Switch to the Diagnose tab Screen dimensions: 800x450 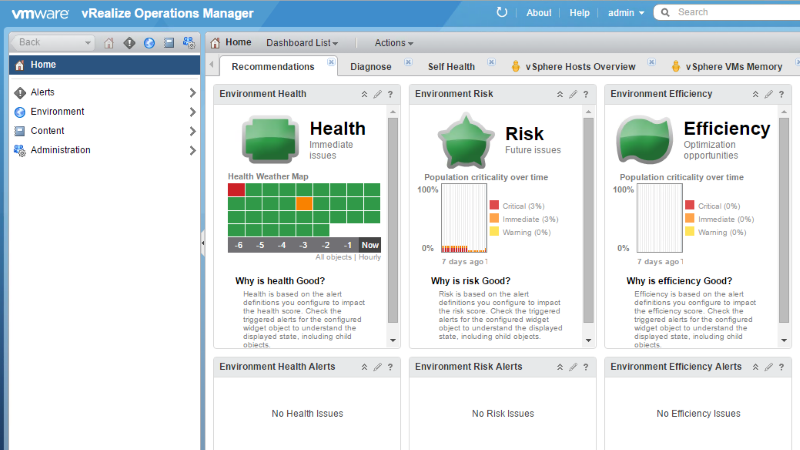371,66
